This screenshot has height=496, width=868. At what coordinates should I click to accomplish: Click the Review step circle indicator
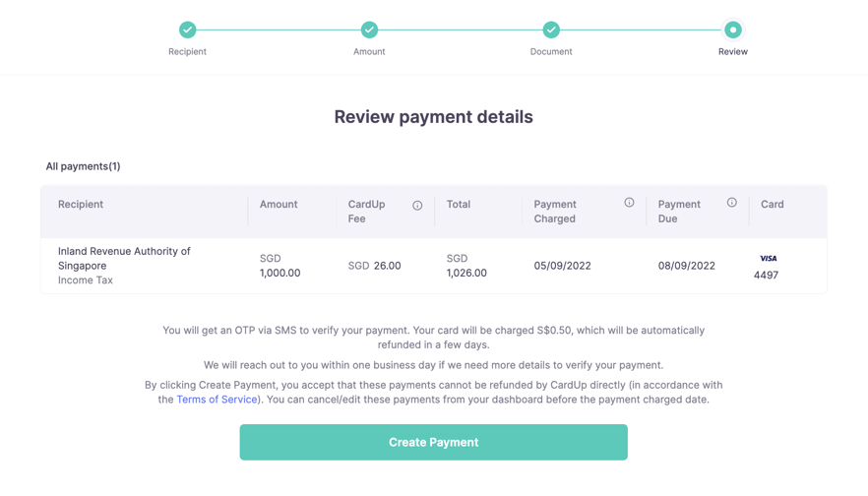pos(733,30)
